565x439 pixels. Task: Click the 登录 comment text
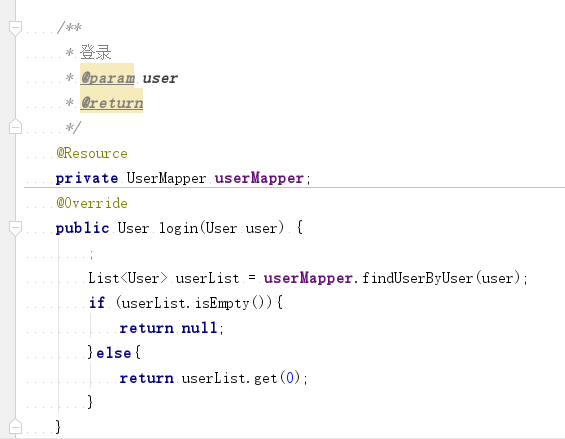point(95,53)
